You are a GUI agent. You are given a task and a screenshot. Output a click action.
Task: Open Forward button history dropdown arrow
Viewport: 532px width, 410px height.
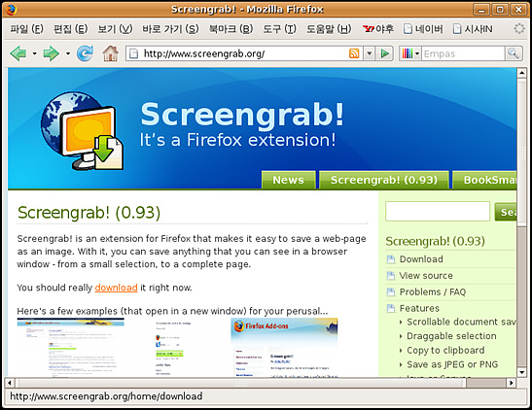(x=68, y=53)
